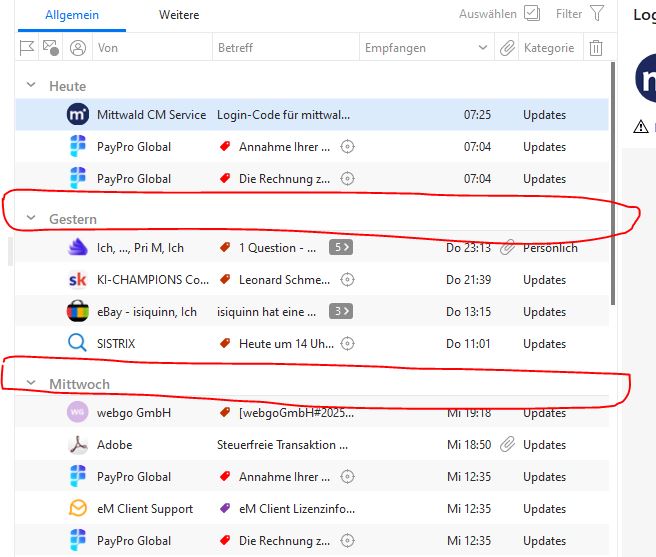The image size is (656, 557).
Task: Click the target icon on SISTRIX row
Action: (347, 344)
